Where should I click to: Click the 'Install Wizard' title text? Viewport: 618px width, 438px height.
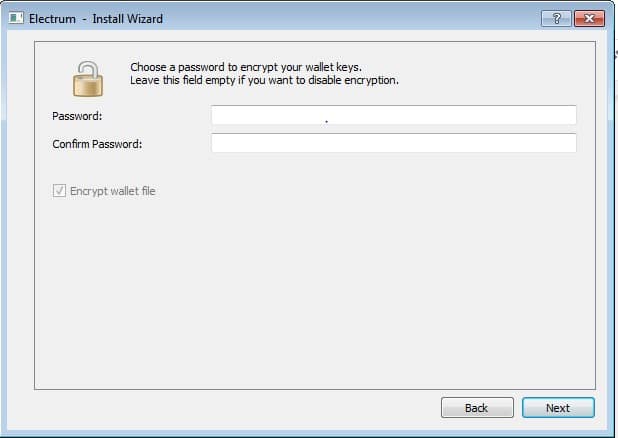[127, 19]
